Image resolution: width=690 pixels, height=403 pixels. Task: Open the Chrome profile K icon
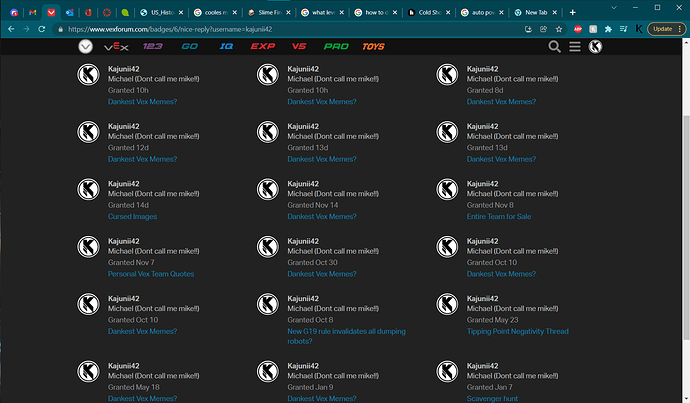pyautogui.click(x=639, y=29)
